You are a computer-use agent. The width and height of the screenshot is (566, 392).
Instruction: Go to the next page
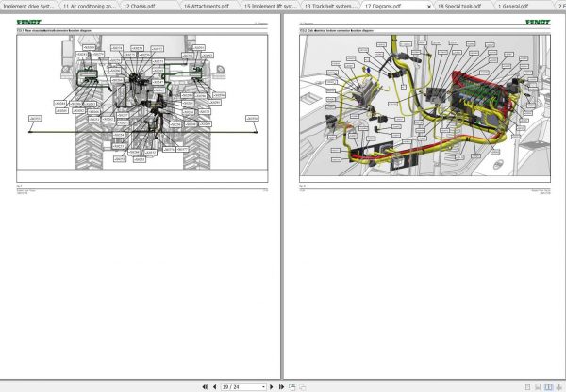click(272, 387)
